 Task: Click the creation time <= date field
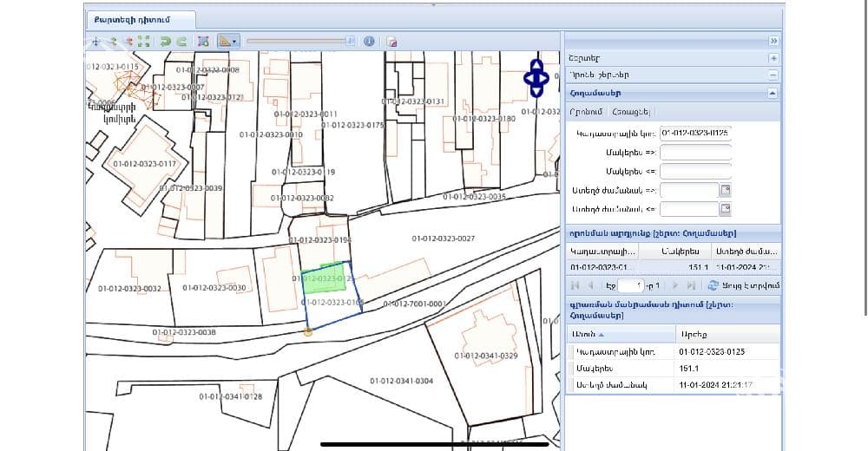pos(689,209)
